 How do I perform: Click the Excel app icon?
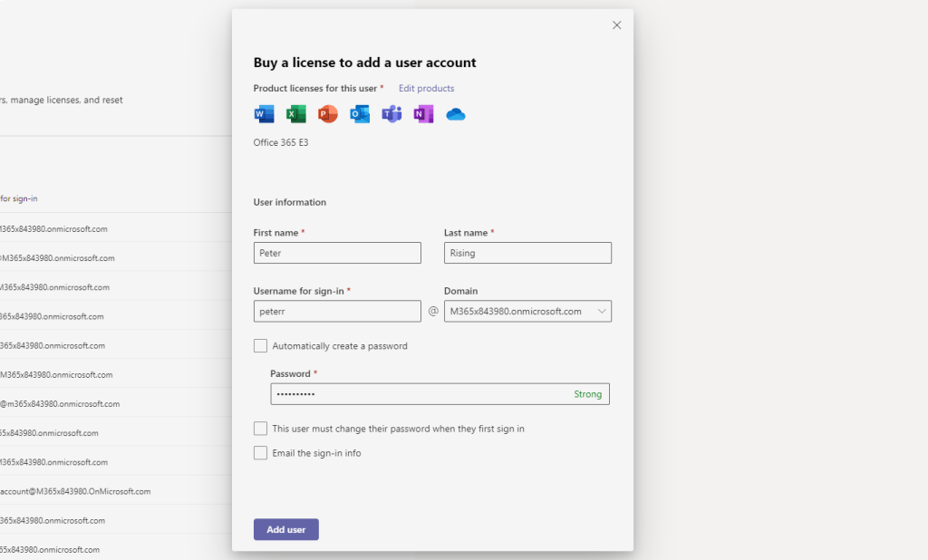click(x=295, y=114)
